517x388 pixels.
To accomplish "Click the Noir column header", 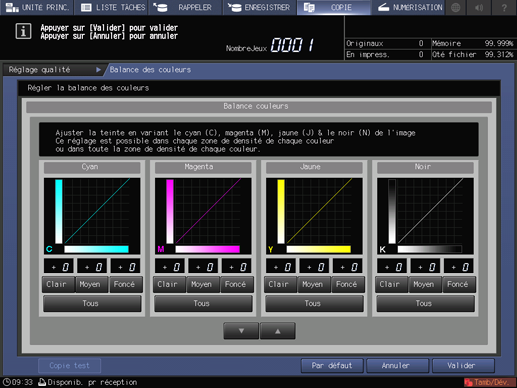I will tap(425, 167).
